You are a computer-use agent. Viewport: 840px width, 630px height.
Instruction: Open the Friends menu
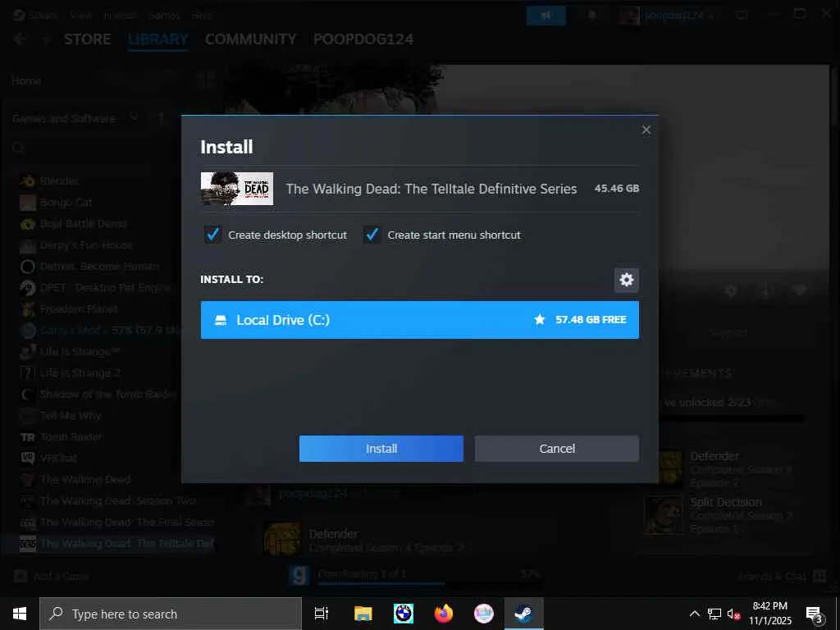click(120, 15)
